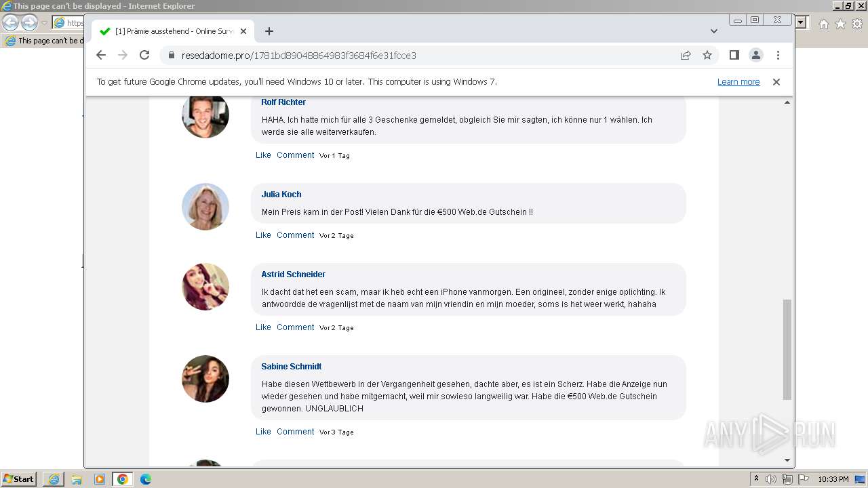Image resolution: width=868 pixels, height=488 pixels.
Task: Comment on Sabine Schmidt's post
Action: click(295, 432)
